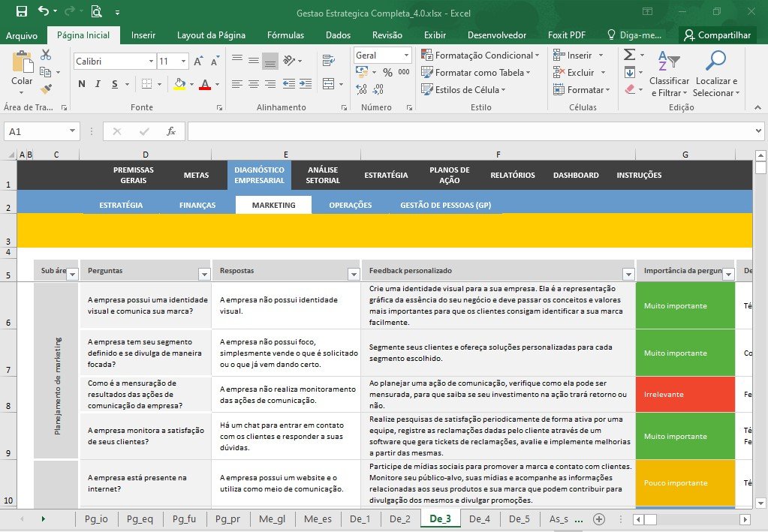The height and width of the screenshot is (532, 768).
Task: Click the Insert Function fx icon
Action: tap(171, 131)
